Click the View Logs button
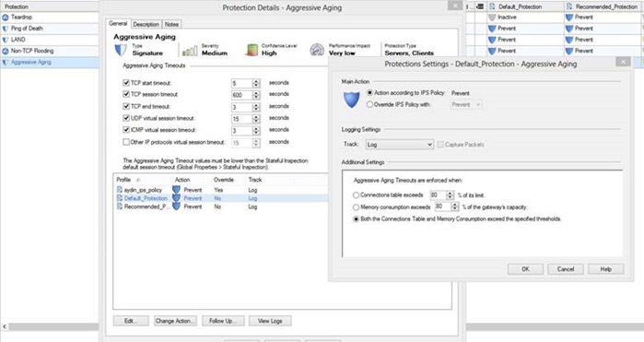Viewport: 644px width, 342px height. (x=270, y=321)
